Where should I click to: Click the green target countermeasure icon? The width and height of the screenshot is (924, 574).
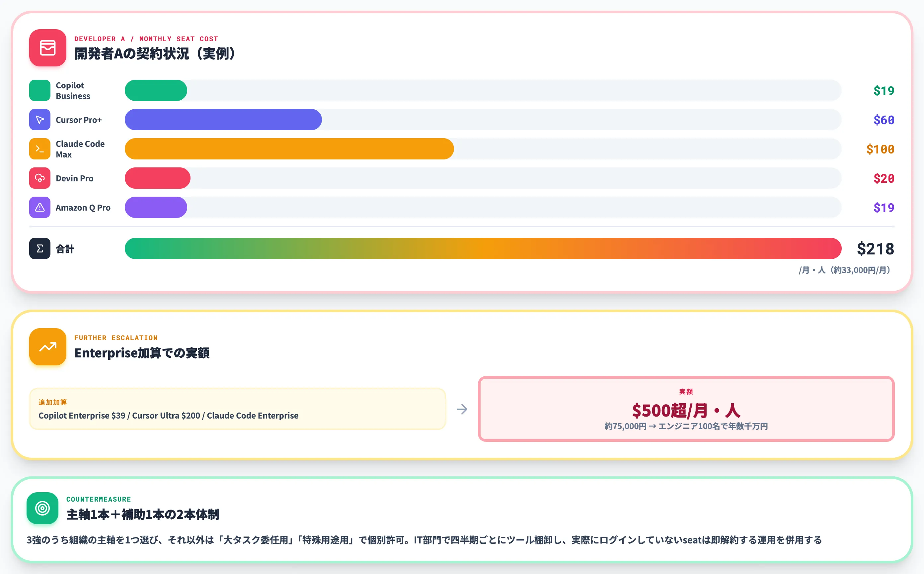[x=42, y=508]
